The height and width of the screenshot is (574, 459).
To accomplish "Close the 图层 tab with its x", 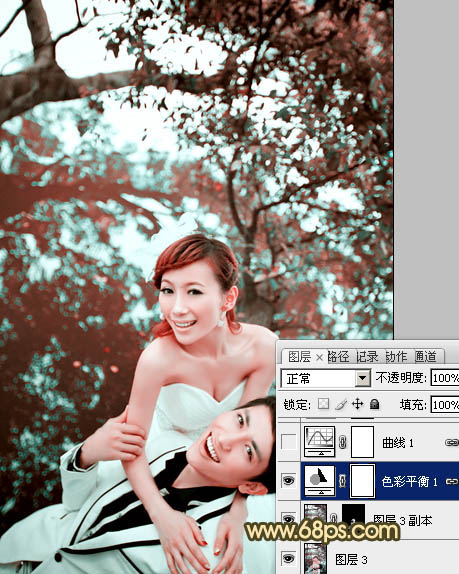I will pyautogui.click(x=319, y=357).
